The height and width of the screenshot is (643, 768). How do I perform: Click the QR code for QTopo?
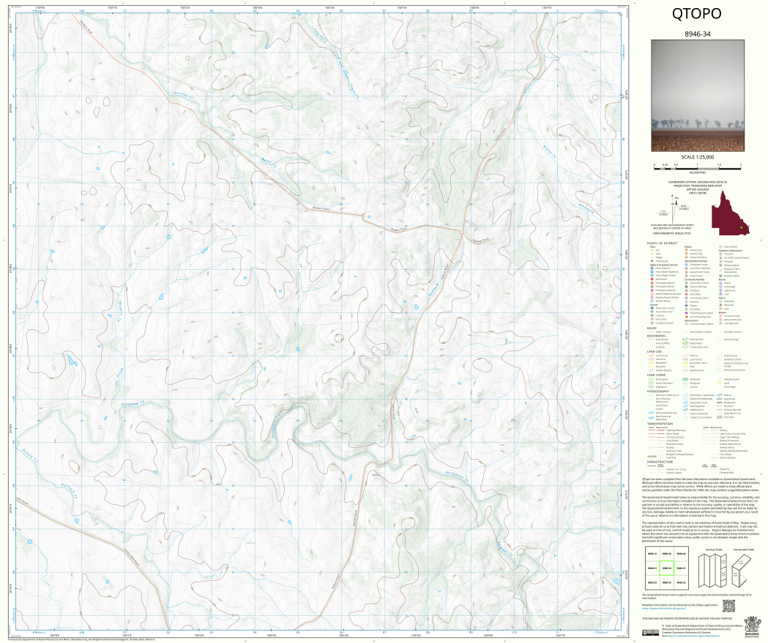pyautogui.click(x=729, y=606)
